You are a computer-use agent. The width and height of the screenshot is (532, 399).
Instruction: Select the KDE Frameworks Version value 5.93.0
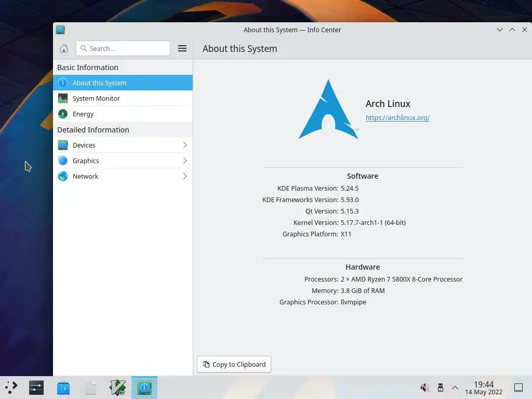point(350,200)
